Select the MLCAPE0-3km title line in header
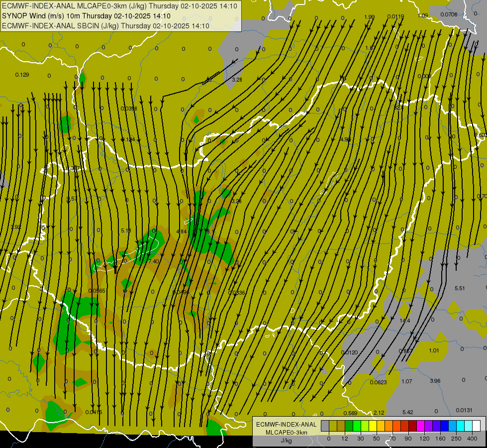 click(x=119, y=6)
